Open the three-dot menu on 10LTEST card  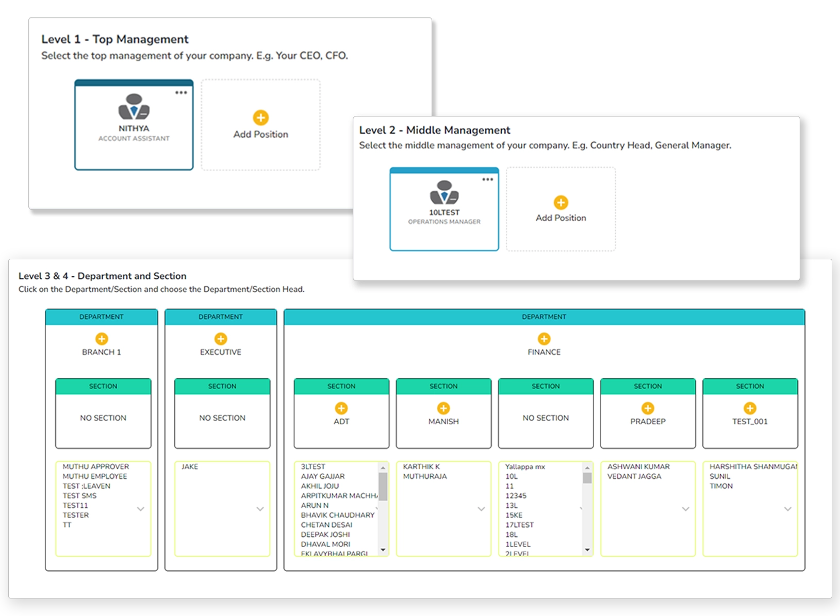pyautogui.click(x=487, y=179)
